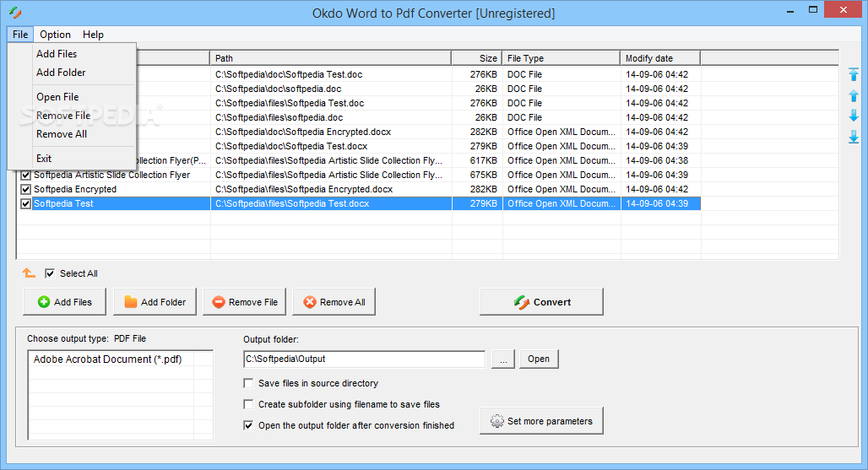This screenshot has width=868, height=470.
Task: Move selected file to top arrow icon
Action: click(x=854, y=74)
